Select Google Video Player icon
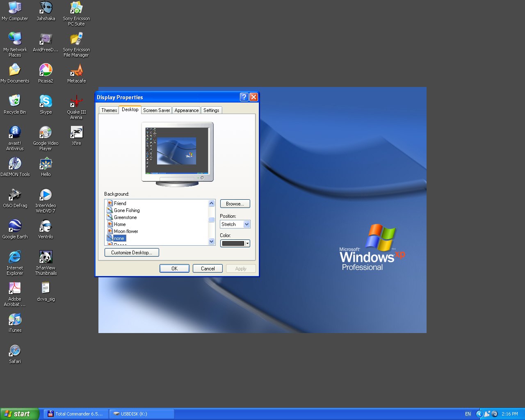The image size is (525, 420). (x=46, y=138)
